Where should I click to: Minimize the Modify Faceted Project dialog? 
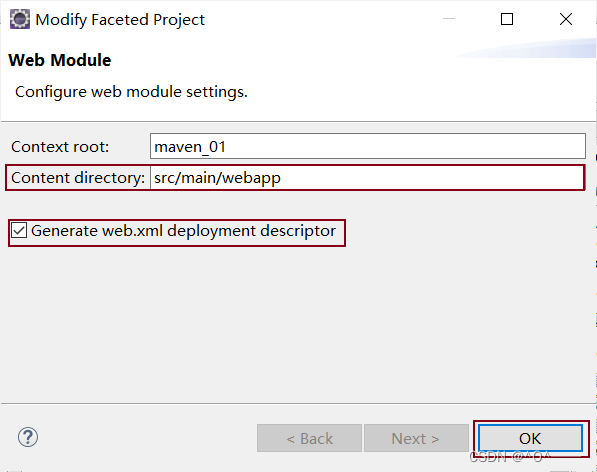[x=449, y=19]
